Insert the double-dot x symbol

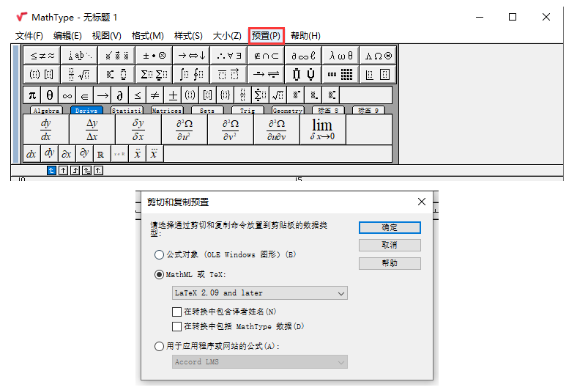click(137, 154)
